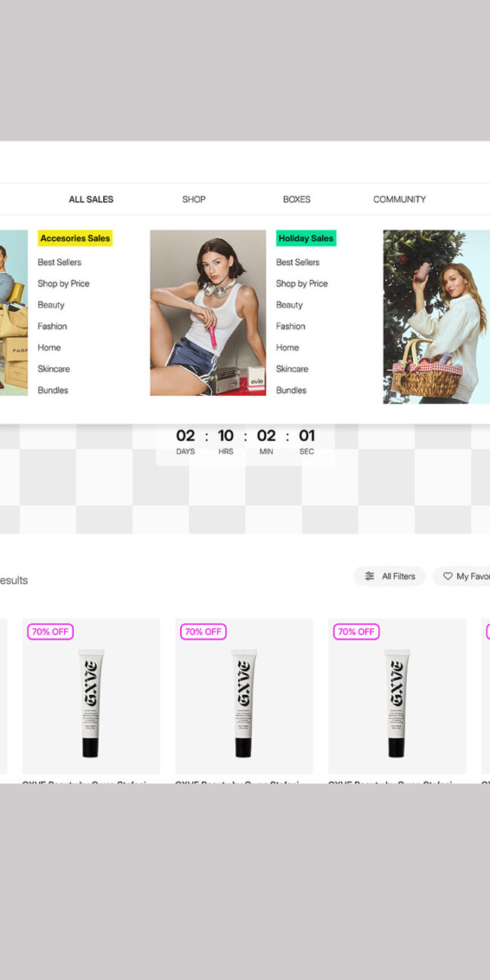Click the Accesories Sales yellow heading
Viewport: 490px width, 980px height.
(75, 238)
